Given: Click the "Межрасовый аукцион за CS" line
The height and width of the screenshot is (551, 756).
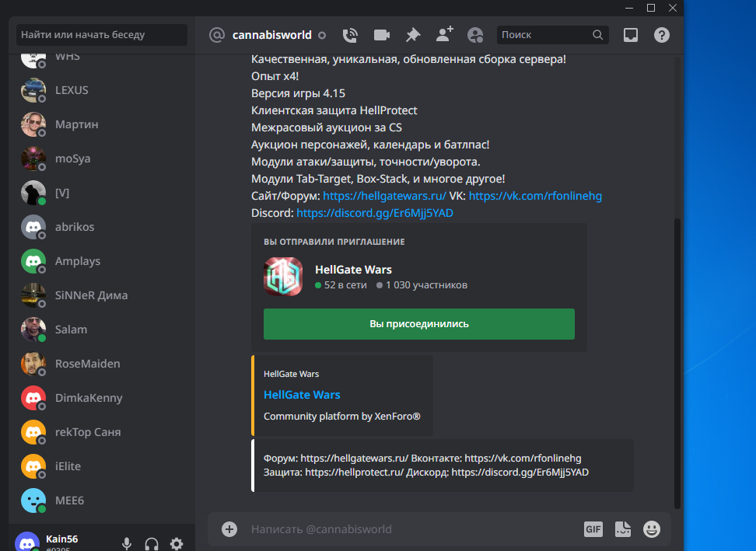Looking at the screenshot, I should pos(327,127).
